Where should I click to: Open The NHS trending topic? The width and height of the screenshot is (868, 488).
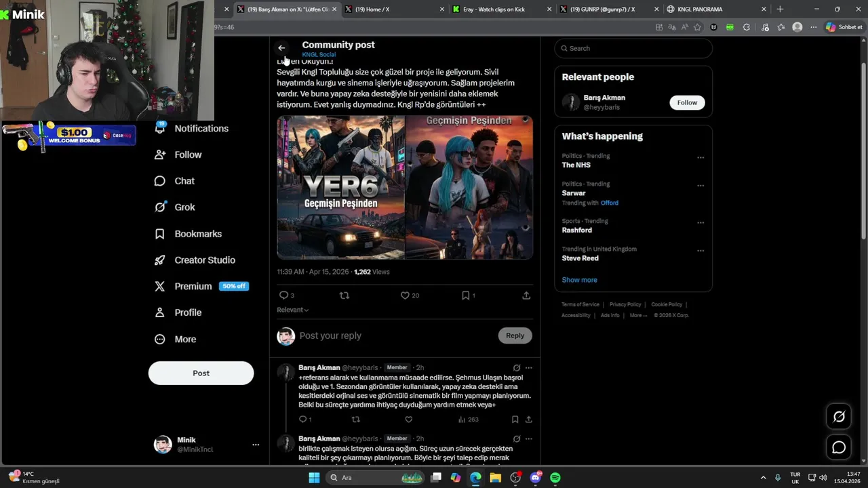576,165
